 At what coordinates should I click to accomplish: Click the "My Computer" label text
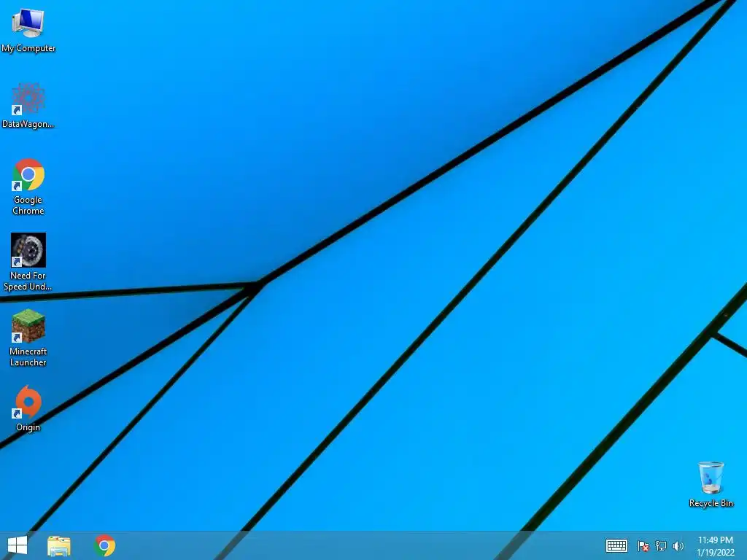pyautogui.click(x=28, y=48)
